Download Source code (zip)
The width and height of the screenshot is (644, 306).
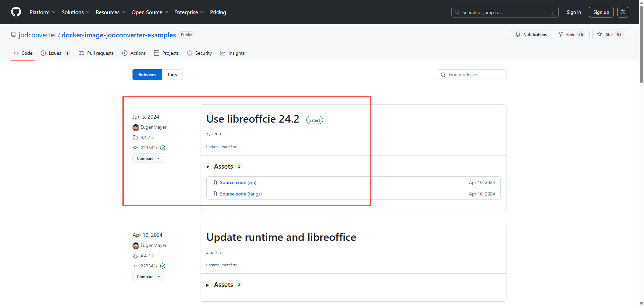point(238,182)
